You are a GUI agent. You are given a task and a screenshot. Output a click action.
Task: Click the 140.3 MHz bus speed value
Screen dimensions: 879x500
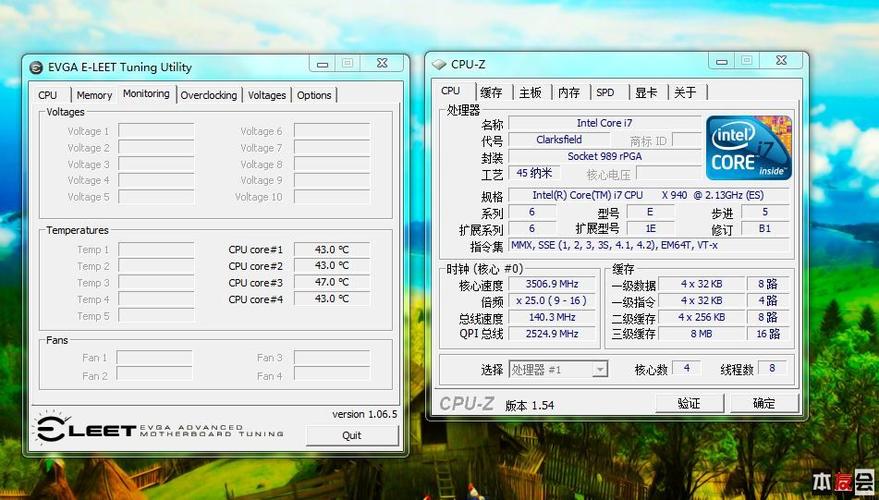552,317
